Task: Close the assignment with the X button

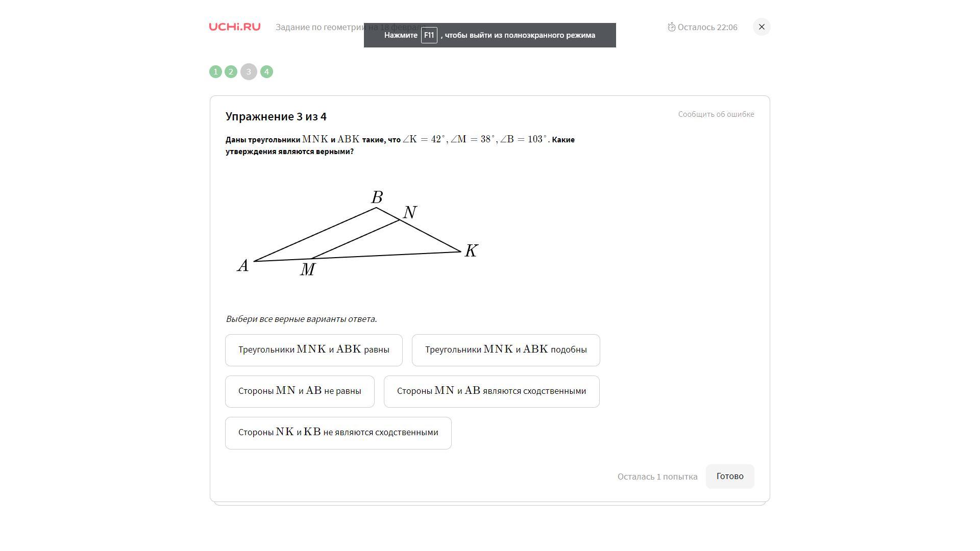Action: (762, 27)
